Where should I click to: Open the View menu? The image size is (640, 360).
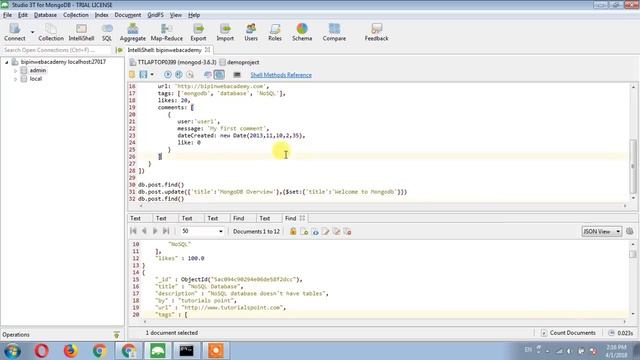coord(176,15)
